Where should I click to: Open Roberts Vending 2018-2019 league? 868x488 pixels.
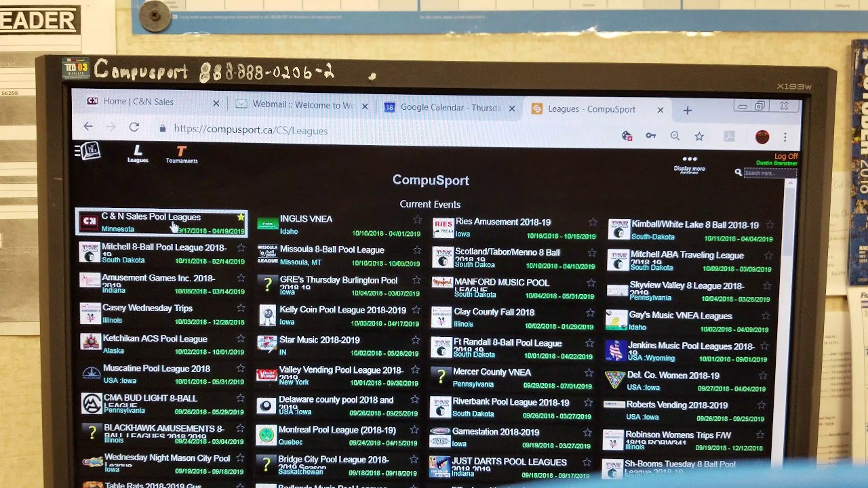(x=677, y=405)
